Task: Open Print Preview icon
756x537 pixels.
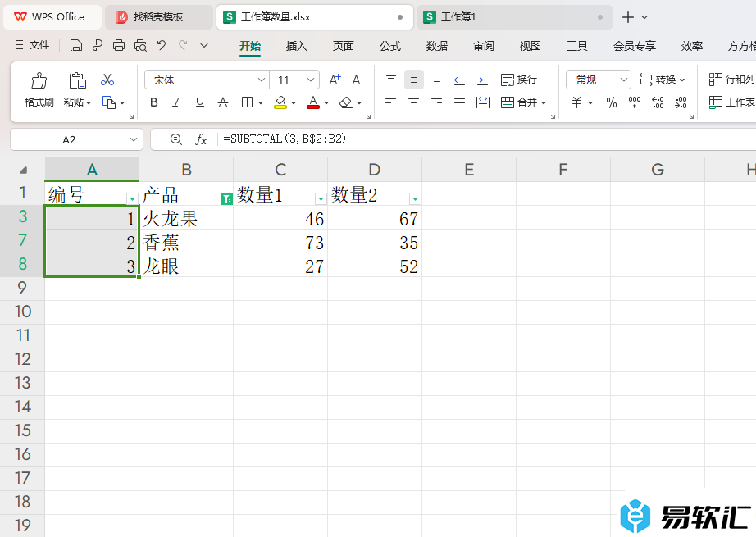Action: (x=140, y=45)
